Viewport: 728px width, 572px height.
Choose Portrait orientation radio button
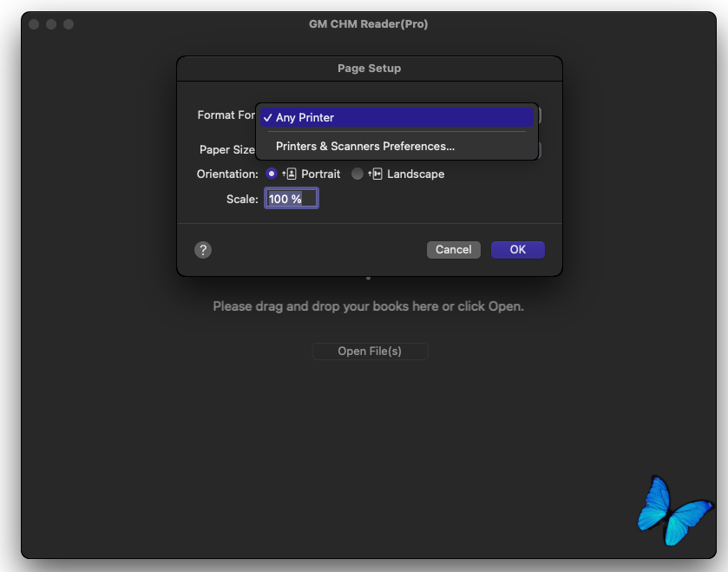(272, 174)
